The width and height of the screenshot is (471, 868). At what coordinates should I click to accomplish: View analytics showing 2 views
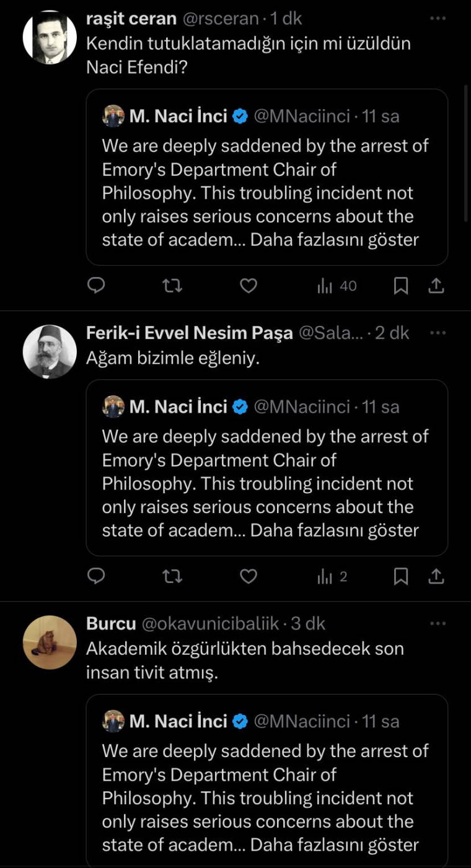pos(332,577)
